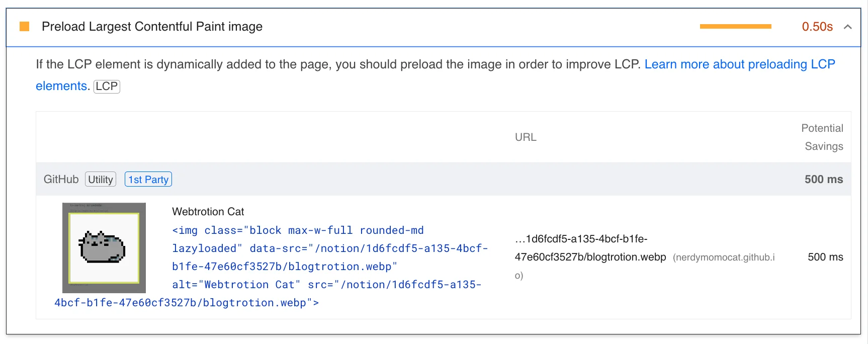
Task: Click the 500 ms savings for blogtrotion.webp
Action: coord(825,257)
